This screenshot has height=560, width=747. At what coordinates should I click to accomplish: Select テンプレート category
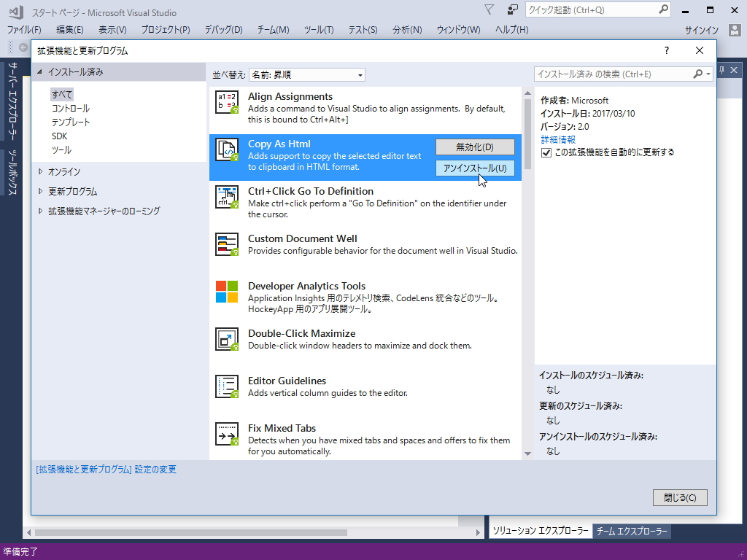coord(71,122)
